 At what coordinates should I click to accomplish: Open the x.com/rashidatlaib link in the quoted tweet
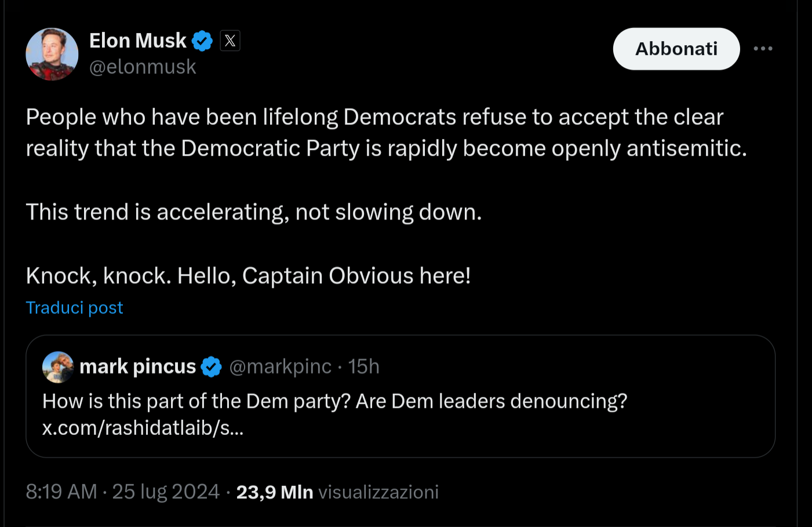143,428
